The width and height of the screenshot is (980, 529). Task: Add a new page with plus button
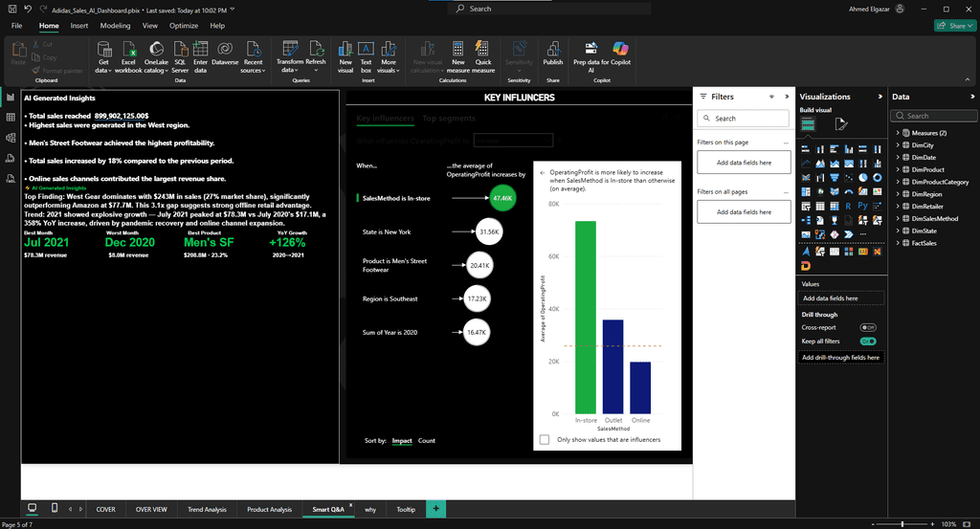435,508
